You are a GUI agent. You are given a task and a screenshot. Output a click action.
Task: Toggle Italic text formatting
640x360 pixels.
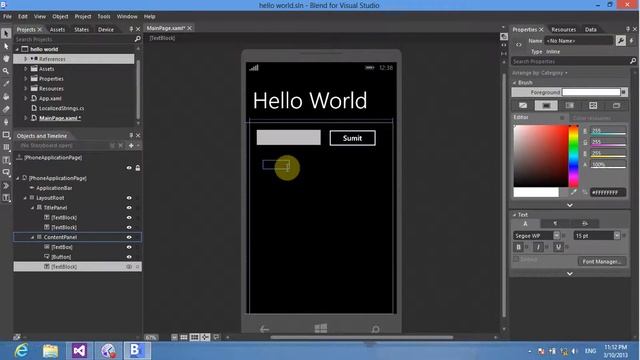tap(538, 247)
